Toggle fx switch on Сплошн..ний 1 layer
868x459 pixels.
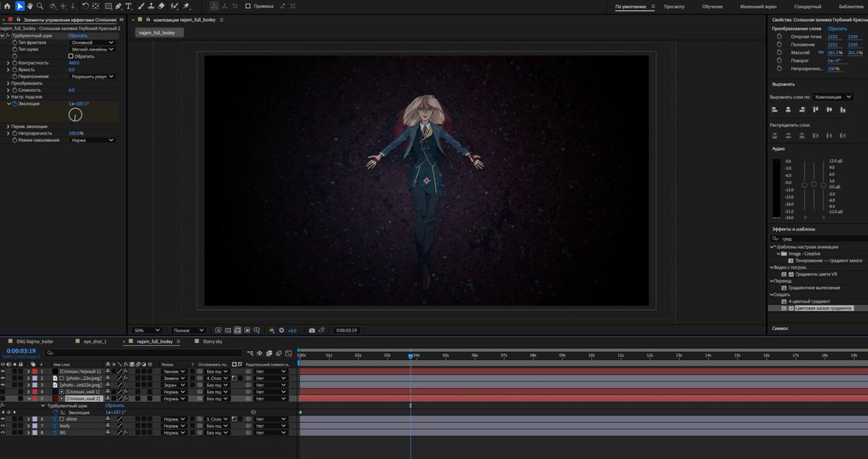click(x=126, y=392)
